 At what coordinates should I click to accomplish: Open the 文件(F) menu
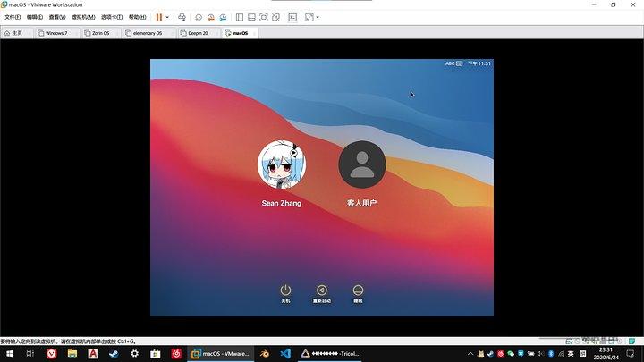pos(13,17)
